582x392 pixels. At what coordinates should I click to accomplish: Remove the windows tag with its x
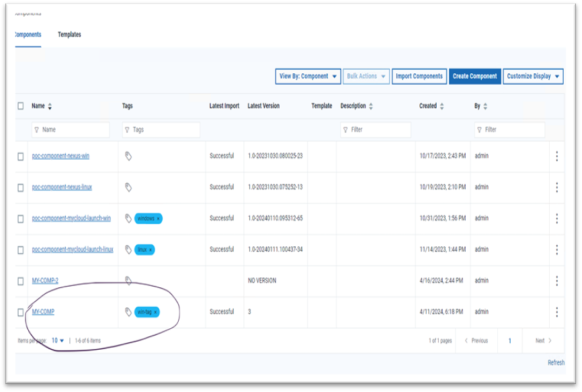click(x=159, y=219)
